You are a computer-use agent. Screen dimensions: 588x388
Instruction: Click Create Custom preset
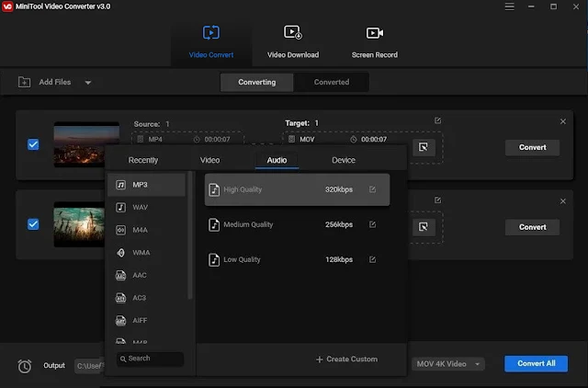coord(347,359)
